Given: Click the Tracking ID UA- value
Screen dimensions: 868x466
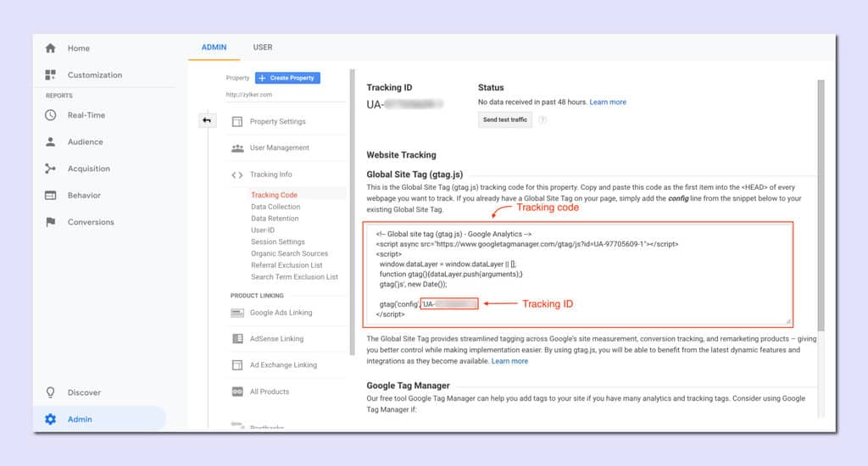Looking at the screenshot, I should point(404,104).
